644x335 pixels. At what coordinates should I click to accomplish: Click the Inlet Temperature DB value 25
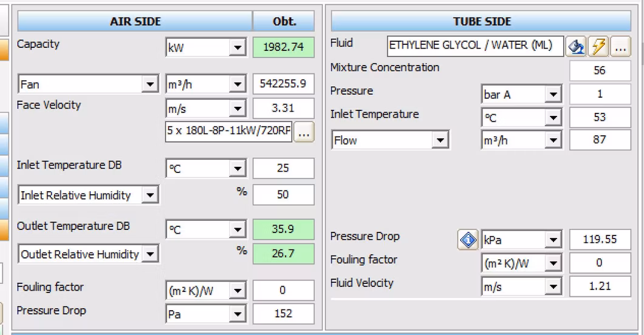[283, 168]
